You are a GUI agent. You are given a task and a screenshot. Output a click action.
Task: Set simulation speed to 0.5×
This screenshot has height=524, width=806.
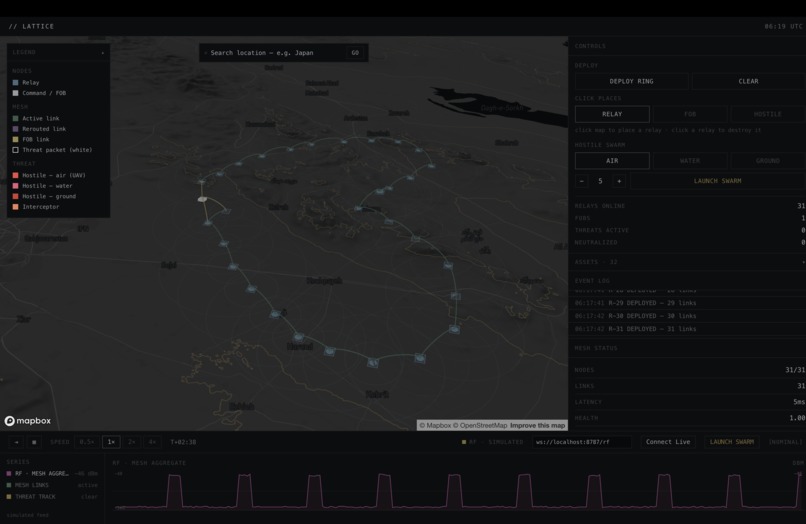(87, 442)
